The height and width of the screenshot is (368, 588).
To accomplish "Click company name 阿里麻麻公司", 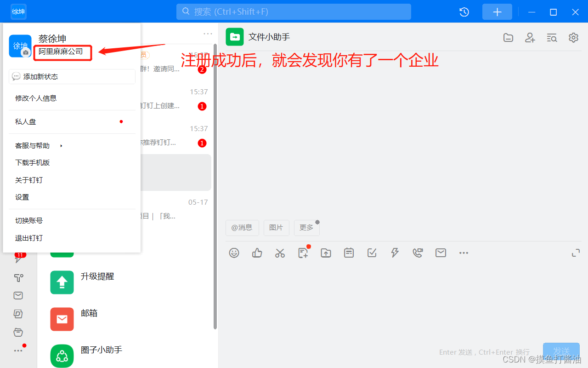I will (x=61, y=52).
